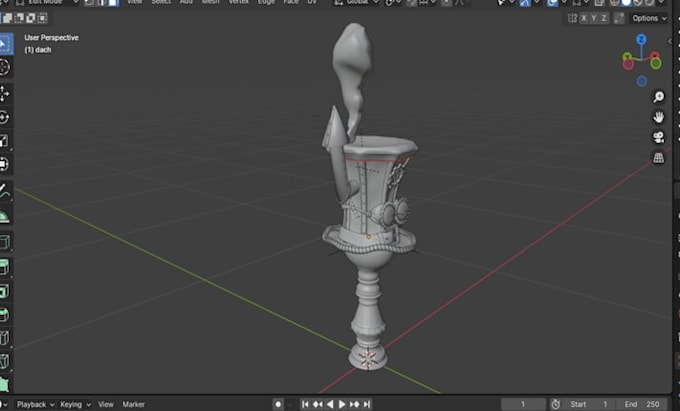Choose the Rotate tool
Screen dimensions: 680x411
[5, 117]
